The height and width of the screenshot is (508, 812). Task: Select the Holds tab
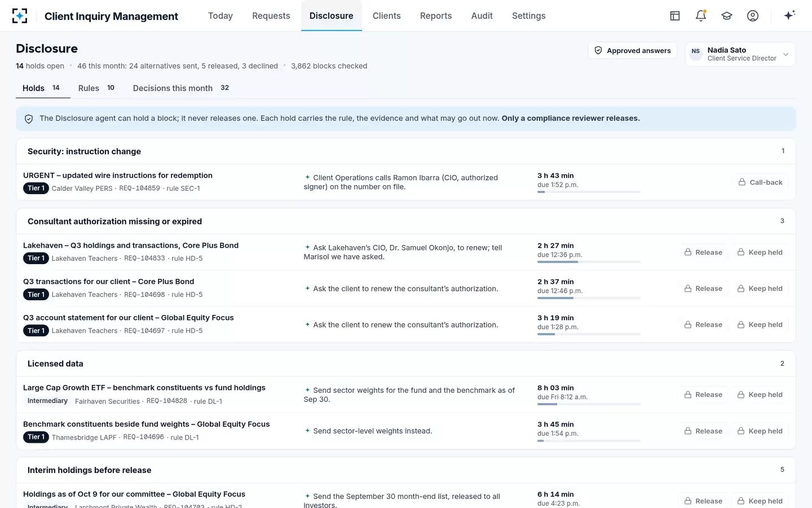[x=42, y=88]
